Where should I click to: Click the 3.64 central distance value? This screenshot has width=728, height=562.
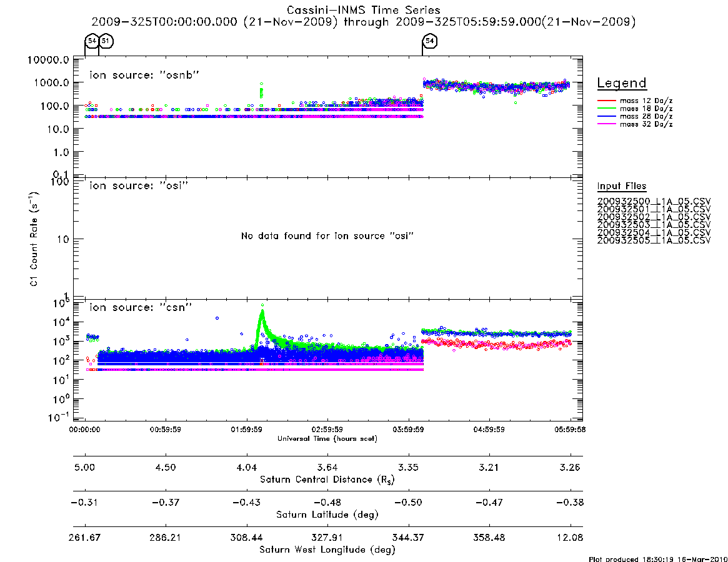point(327,467)
